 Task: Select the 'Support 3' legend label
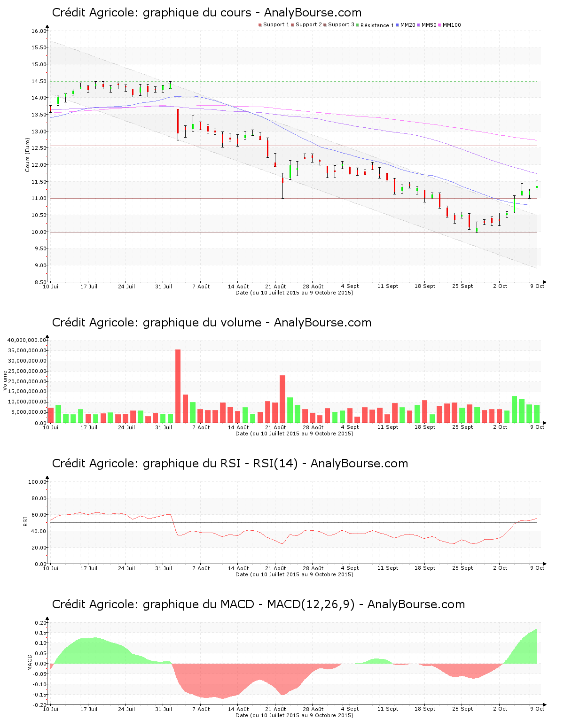[x=341, y=25]
